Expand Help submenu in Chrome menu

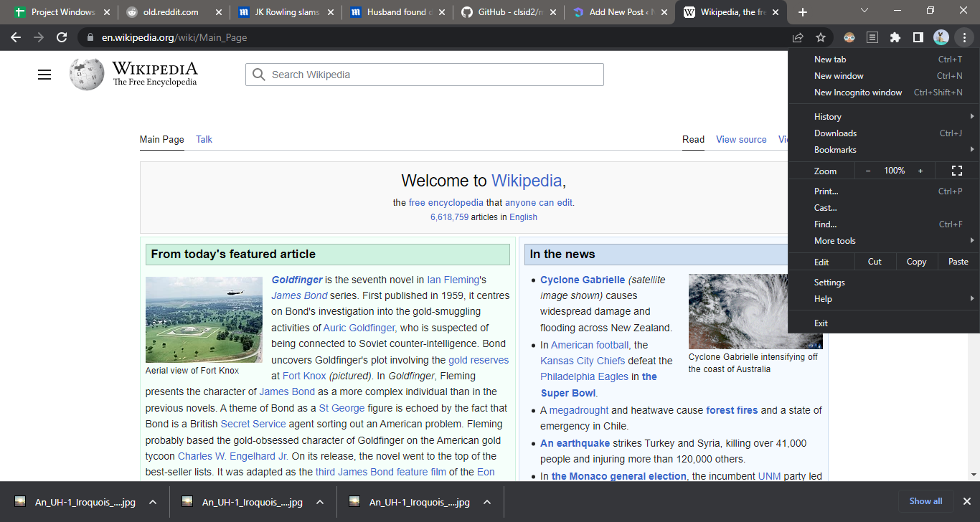883,298
